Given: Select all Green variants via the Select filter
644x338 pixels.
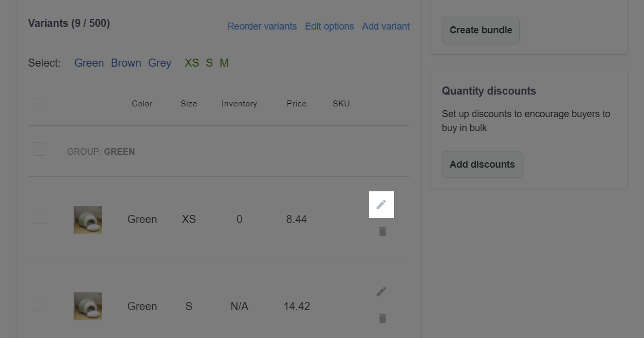Looking at the screenshot, I should [x=89, y=63].
